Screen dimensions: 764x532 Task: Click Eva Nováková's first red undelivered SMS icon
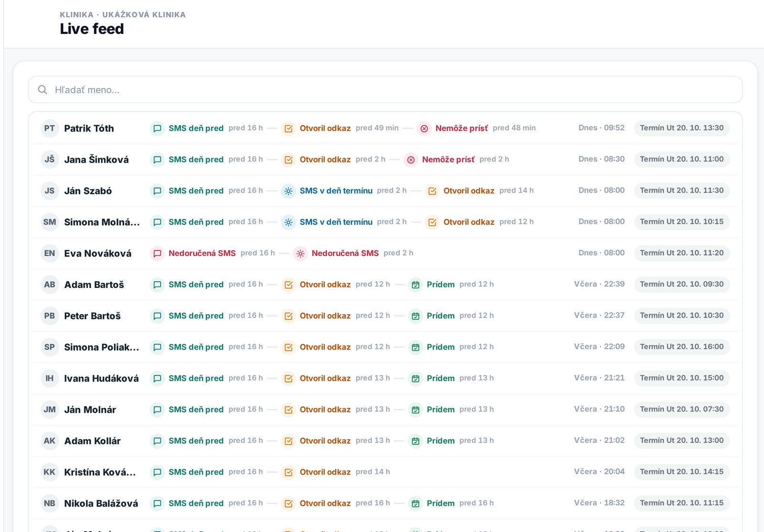pos(157,254)
